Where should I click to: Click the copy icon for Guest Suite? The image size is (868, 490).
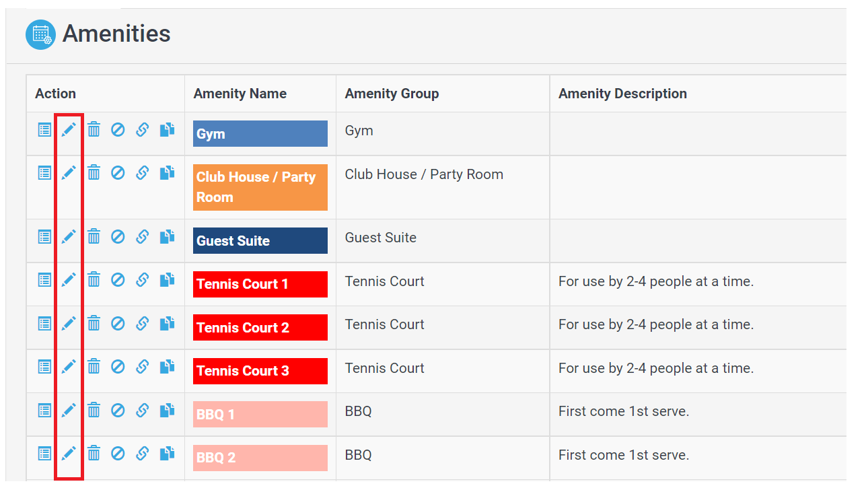167,236
